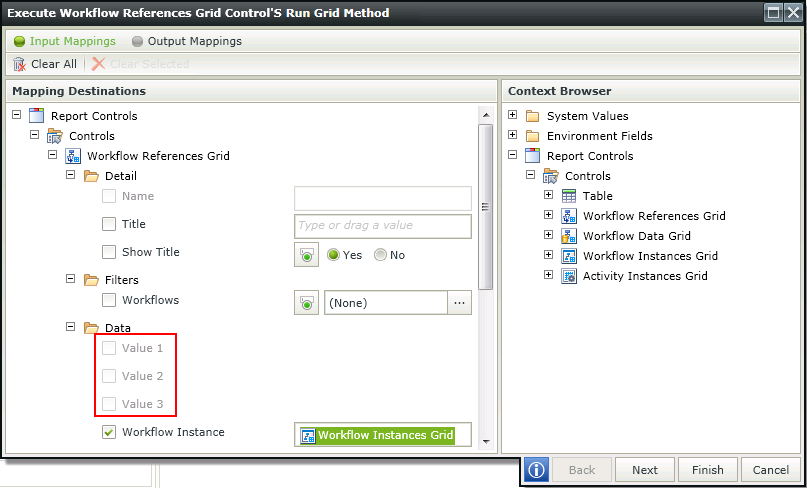Click the Detail folder icon
The image size is (807, 488).
click(x=91, y=176)
